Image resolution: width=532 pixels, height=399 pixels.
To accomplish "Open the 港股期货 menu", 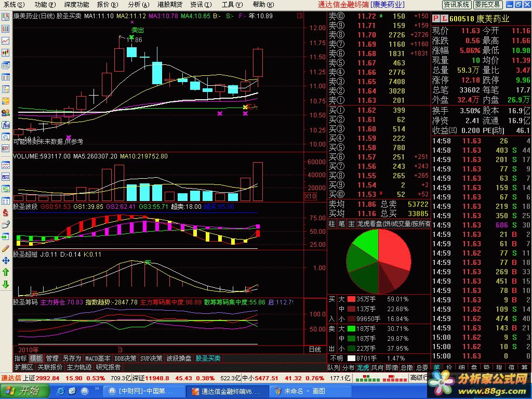I will pyautogui.click(x=170, y=4).
